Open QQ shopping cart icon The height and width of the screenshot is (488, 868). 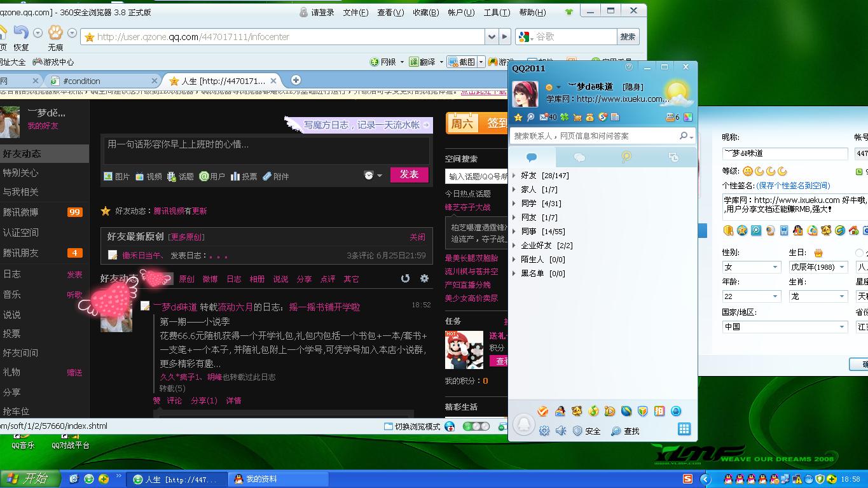pyautogui.click(x=577, y=117)
